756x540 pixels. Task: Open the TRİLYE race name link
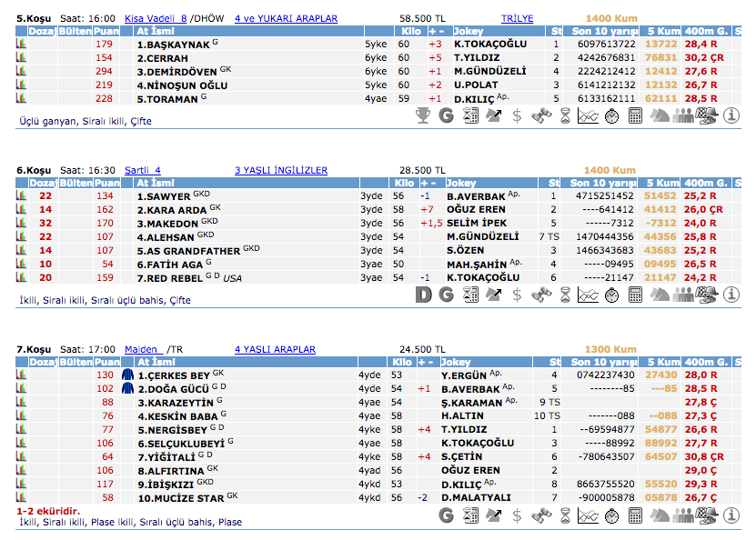[x=517, y=18]
